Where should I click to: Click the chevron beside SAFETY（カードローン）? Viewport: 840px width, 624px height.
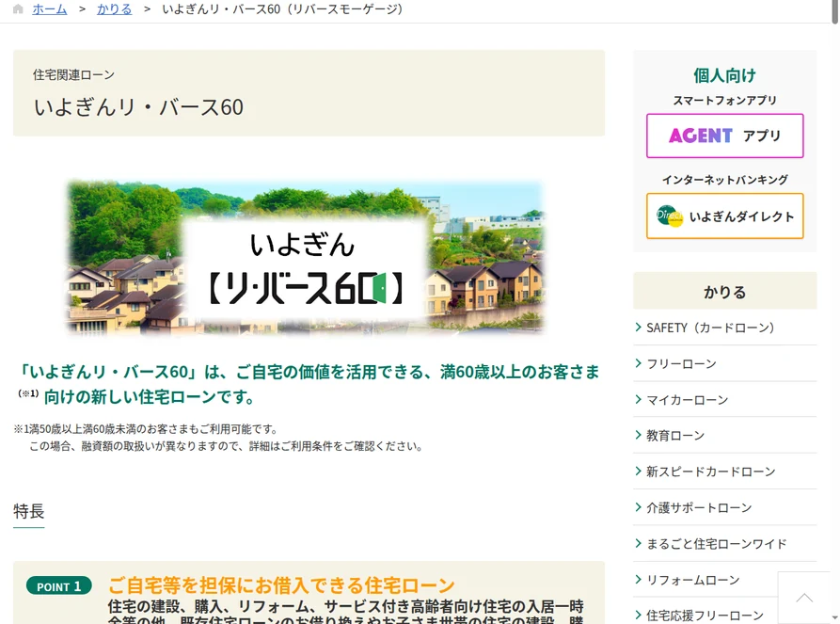[638, 327]
